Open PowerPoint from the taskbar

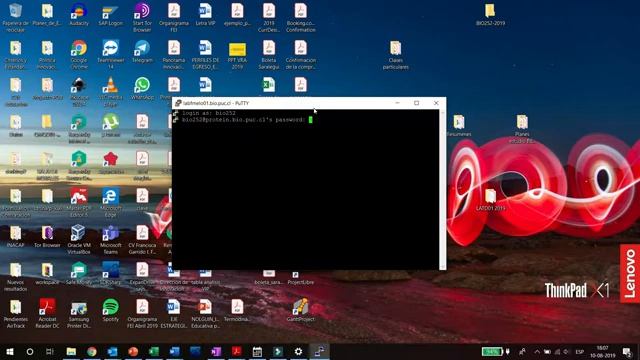point(133,351)
